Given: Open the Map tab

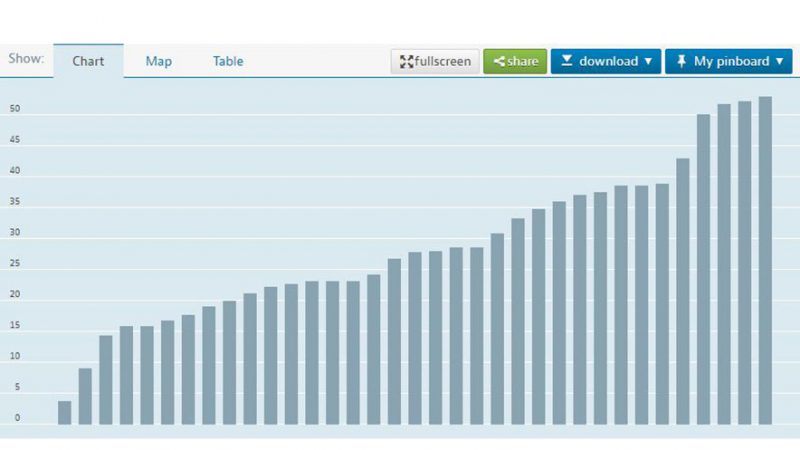Looking at the screenshot, I should pyautogui.click(x=158, y=62).
